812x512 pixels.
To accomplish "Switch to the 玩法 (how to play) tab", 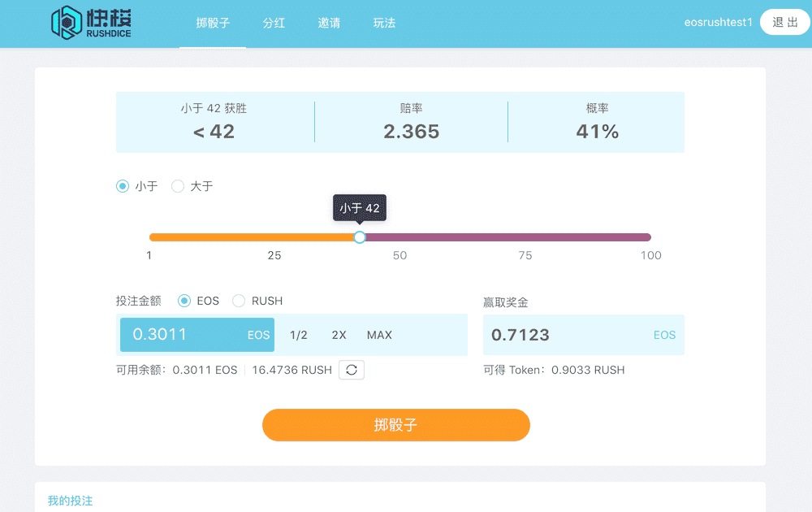I will click(383, 24).
